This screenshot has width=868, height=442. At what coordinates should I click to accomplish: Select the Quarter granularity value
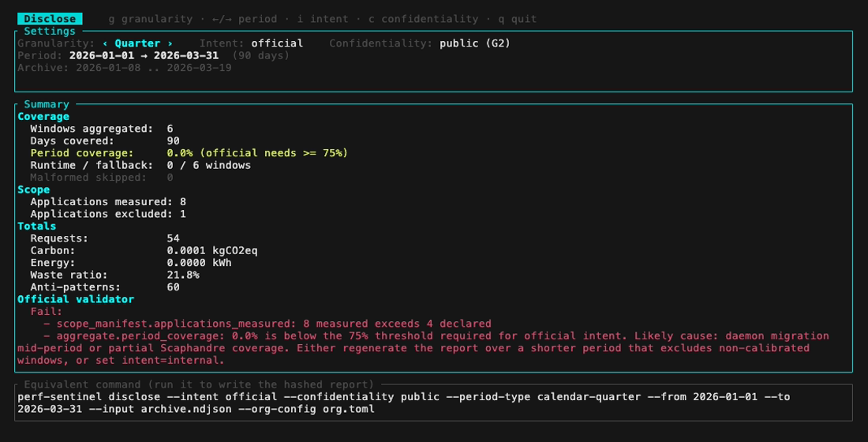(x=137, y=43)
